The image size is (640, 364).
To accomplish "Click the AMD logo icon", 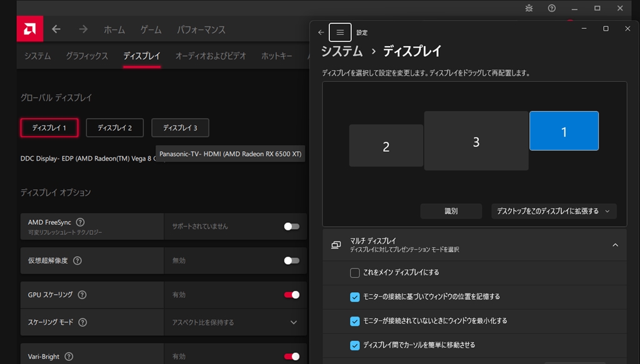I will (x=30, y=29).
